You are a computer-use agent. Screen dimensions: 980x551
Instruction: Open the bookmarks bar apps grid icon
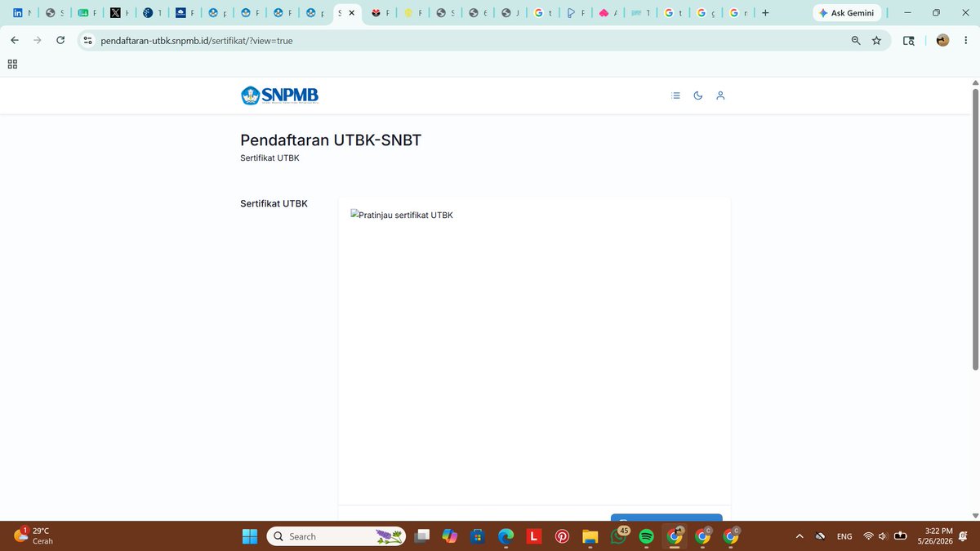pos(12,64)
